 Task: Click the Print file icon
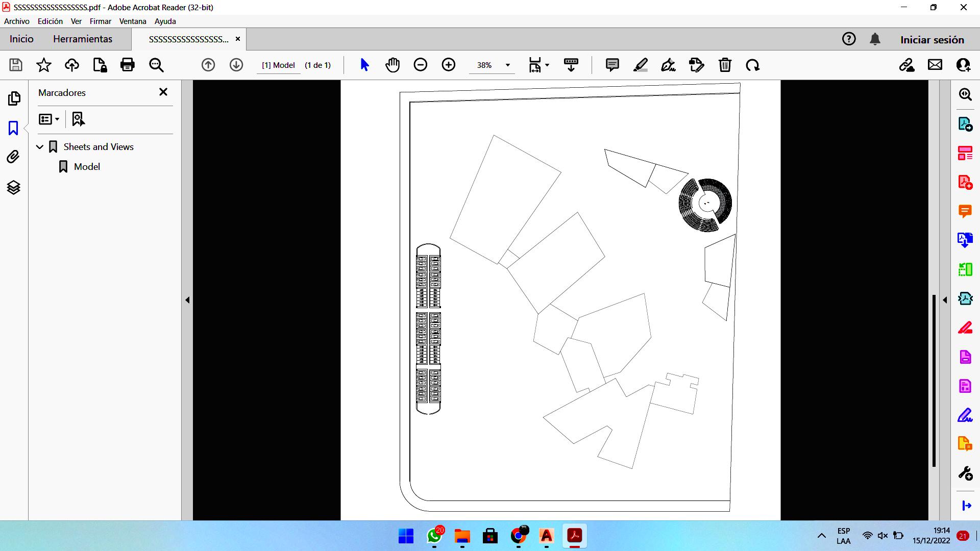[x=127, y=65]
